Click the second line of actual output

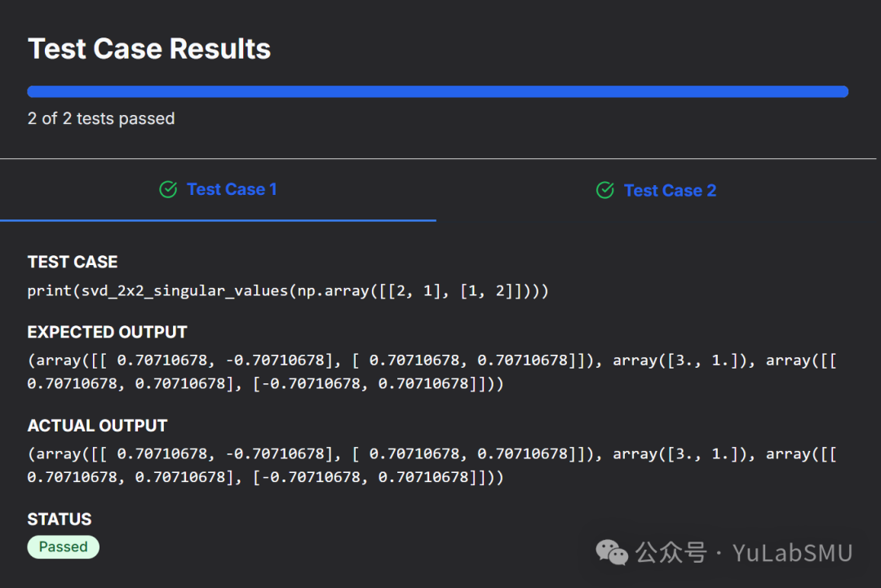pyautogui.click(x=265, y=478)
